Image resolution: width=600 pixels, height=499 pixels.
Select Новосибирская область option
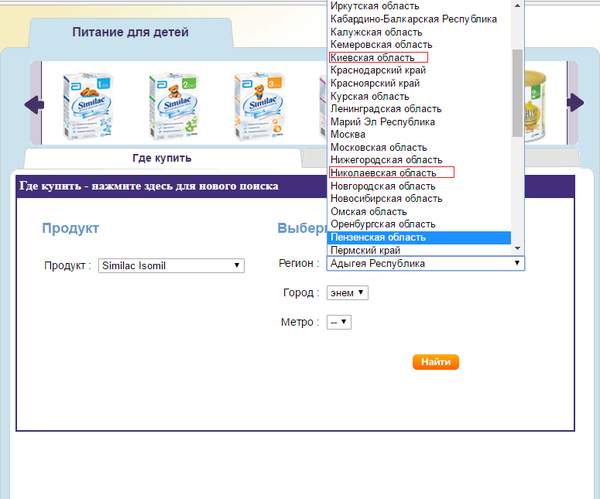[419, 199]
